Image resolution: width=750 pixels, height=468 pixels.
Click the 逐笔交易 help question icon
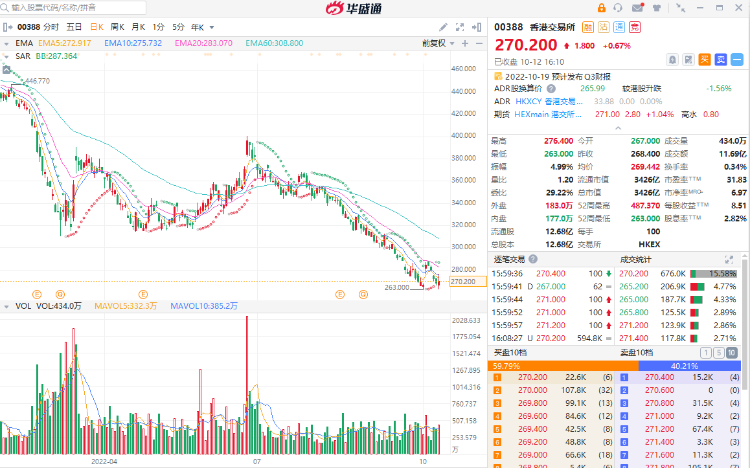pyautogui.click(x=533, y=259)
